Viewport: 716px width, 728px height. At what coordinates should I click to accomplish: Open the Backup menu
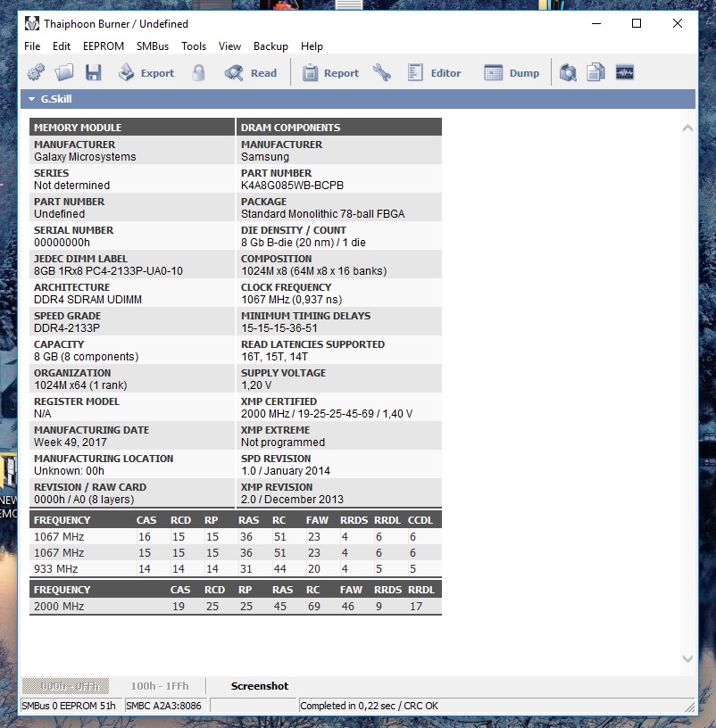click(x=271, y=46)
